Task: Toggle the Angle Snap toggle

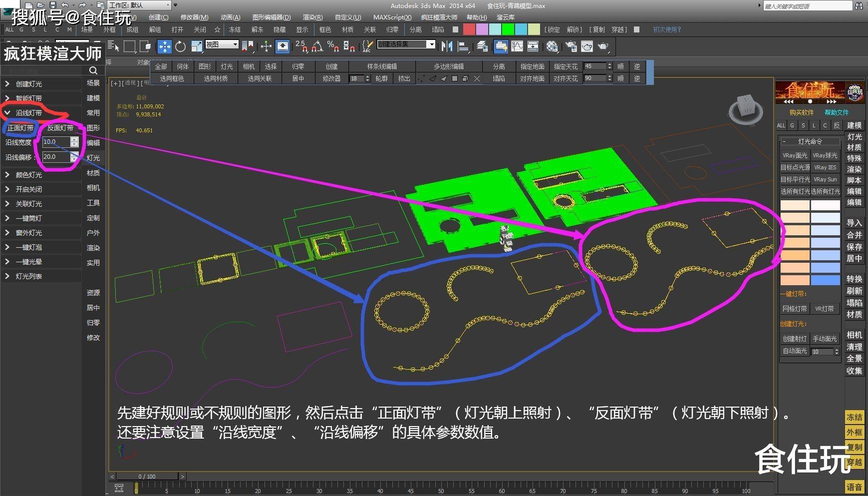Action: coord(317,46)
